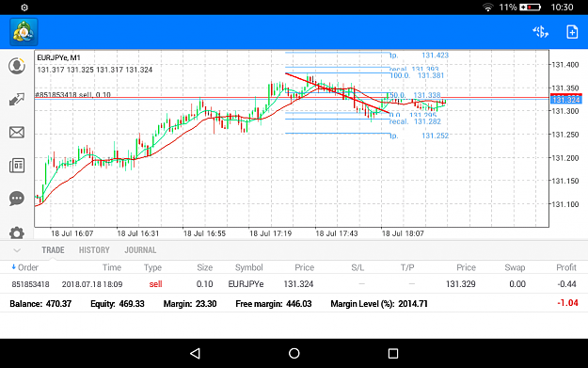This screenshot has height=368, width=588.
Task: Click the EURJPYe symbol cell
Action: pyautogui.click(x=246, y=284)
